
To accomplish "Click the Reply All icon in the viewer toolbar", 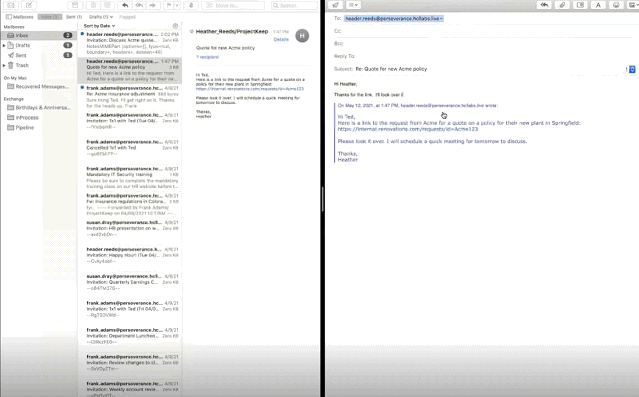I will tap(139, 5).
